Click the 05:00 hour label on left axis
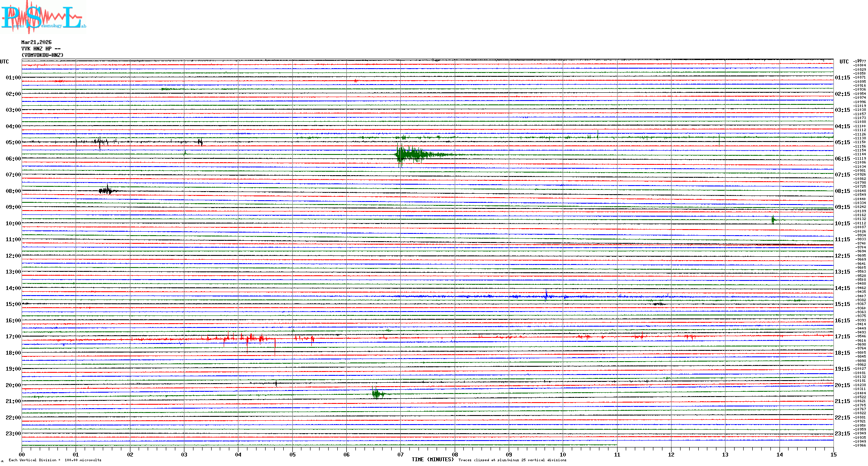The height and width of the screenshot is (466, 868). click(x=13, y=142)
